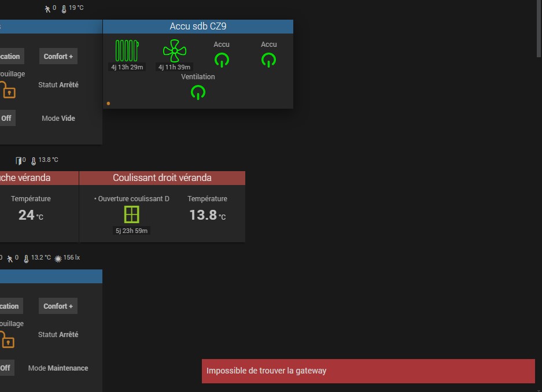This screenshot has width=542, height=392.
Task: Click the vertical page scrollbar thumb
Action: pyautogui.click(x=539, y=28)
